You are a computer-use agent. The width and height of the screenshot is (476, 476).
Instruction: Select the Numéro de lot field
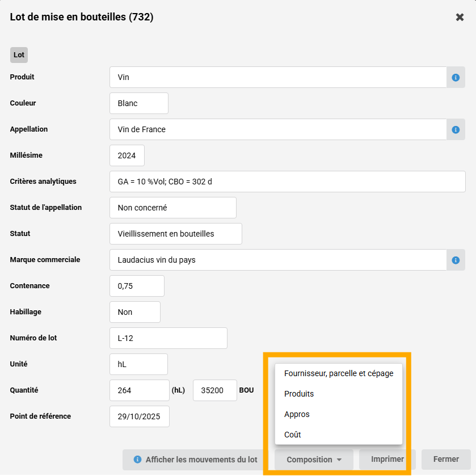click(x=168, y=338)
